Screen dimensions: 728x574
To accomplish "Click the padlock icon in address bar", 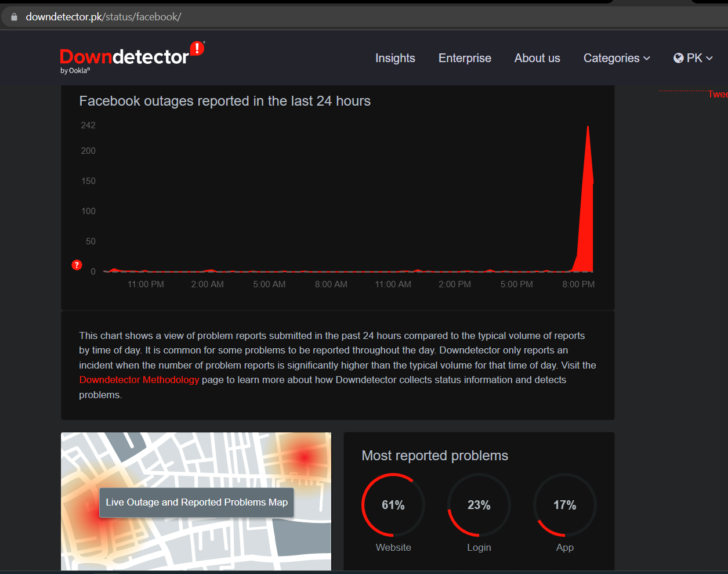I will (x=15, y=17).
